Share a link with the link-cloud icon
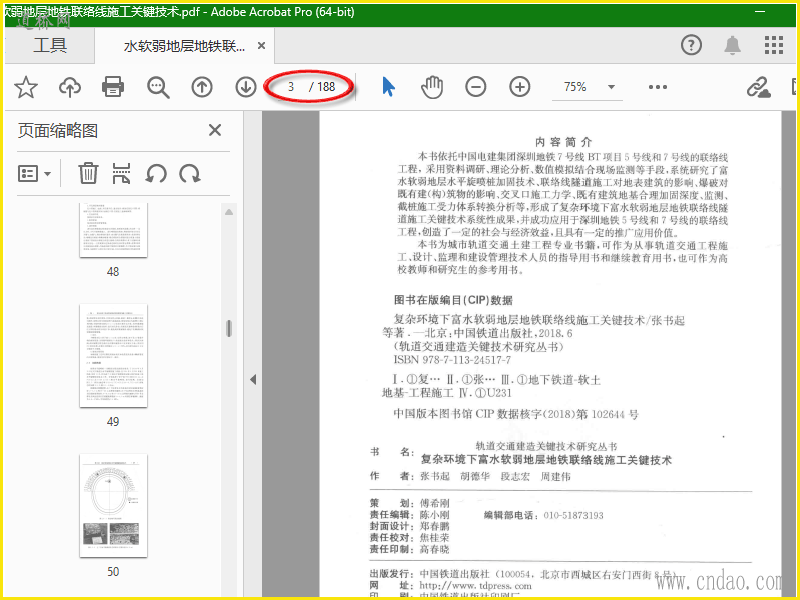The image size is (800, 600). click(x=758, y=87)
